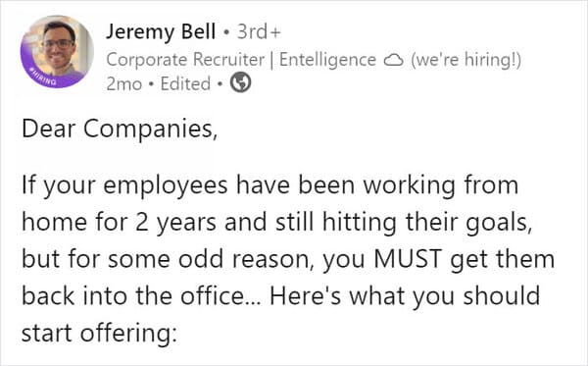The height and width of the screenshot is (366, 588).
Task: Click the Edited label
Action: pyautogui.click(x=185, y=83)
